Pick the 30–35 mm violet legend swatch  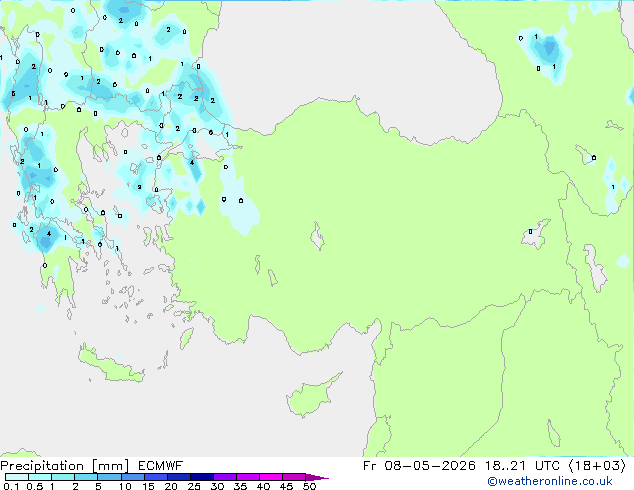pos(225,477)
